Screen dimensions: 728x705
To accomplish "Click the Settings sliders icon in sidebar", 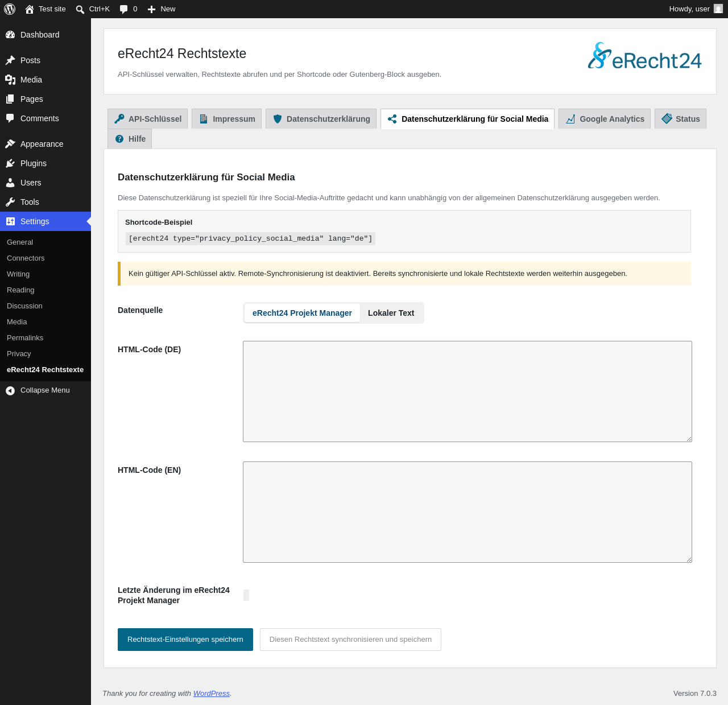I will tap(10, 221).
